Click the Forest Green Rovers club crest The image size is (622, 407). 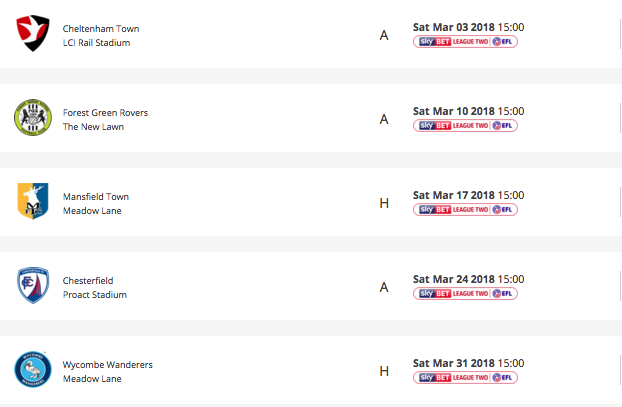point(33,119)
